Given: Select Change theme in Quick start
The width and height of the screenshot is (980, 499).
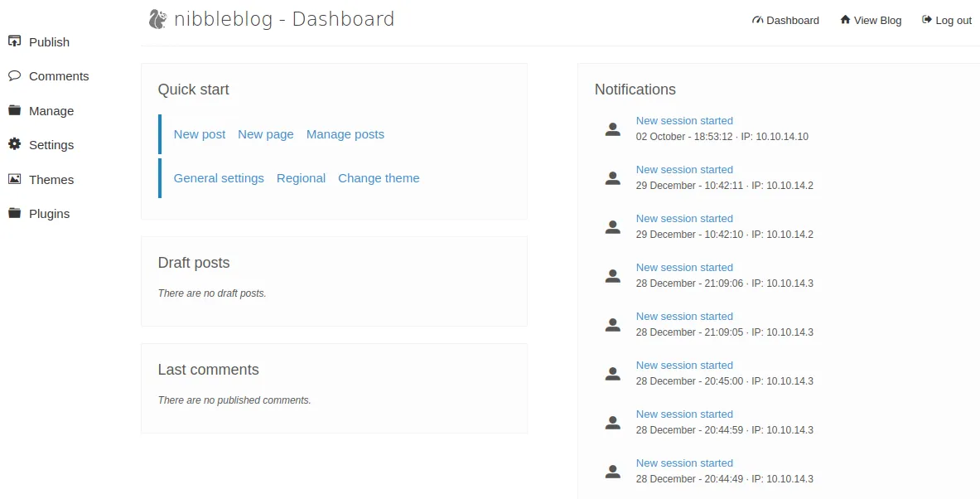Looking at the screenshot, I should [379, 177].
